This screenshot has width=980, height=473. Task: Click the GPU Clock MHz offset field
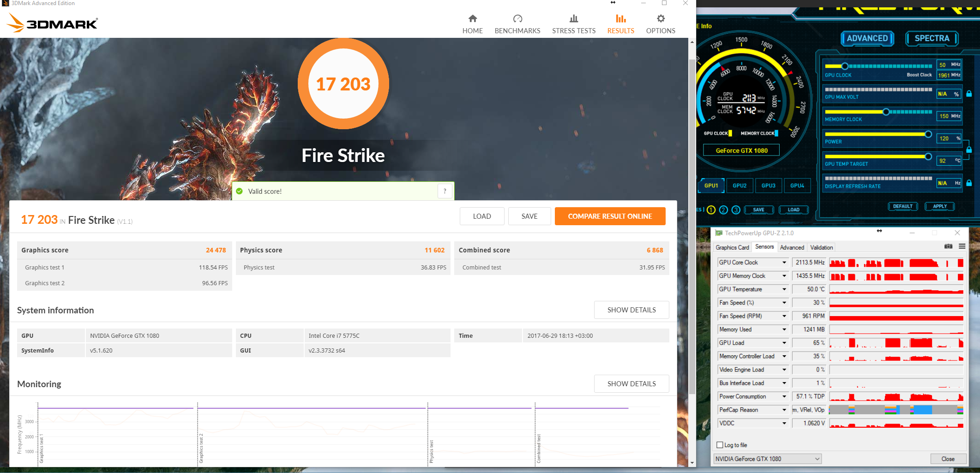(x=949, y=65)
